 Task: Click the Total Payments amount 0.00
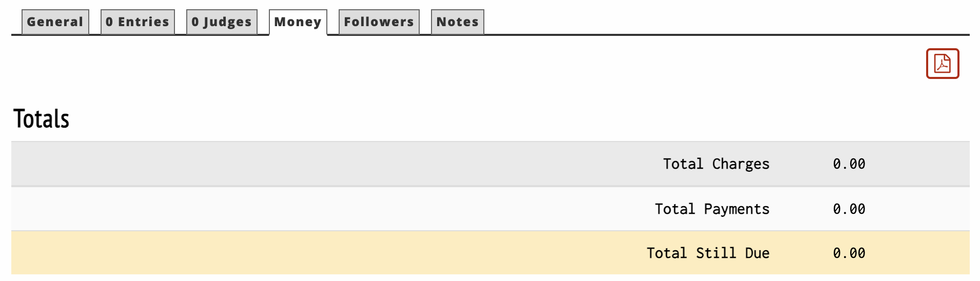click(x=849, y=209)
